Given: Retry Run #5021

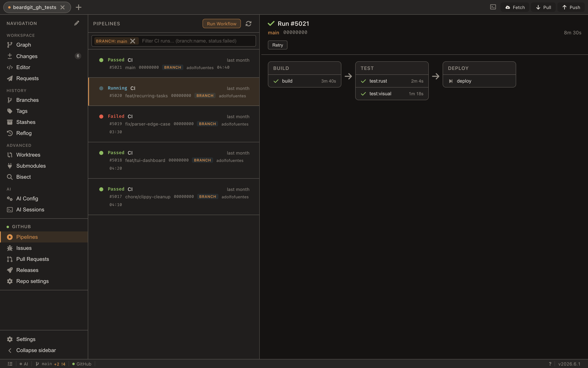Looking at the screenshot, I should [277, 45].
